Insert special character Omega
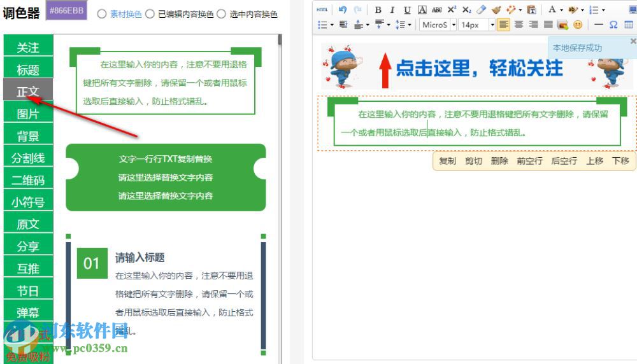The image size is (637, 364). 613,25
